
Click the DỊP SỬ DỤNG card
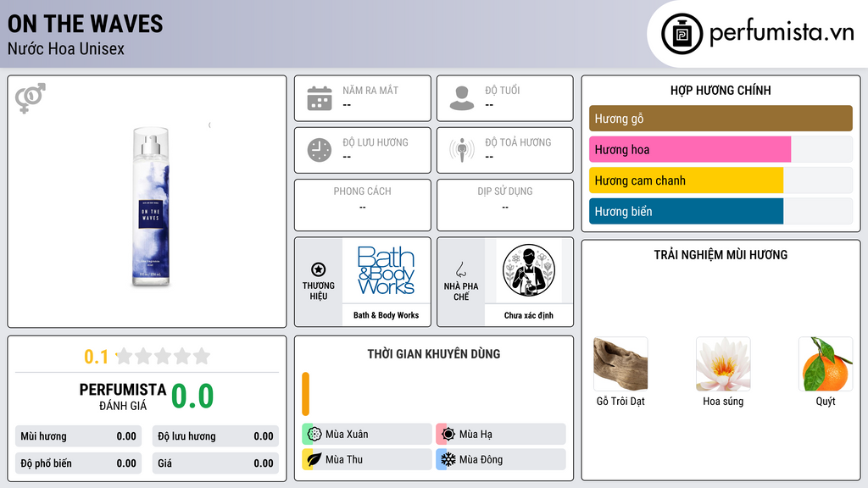[505, 205]
